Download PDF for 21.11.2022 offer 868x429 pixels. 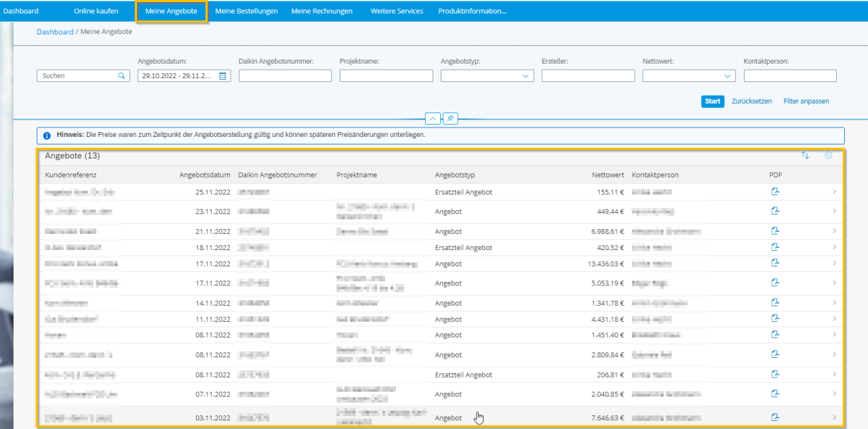[x=775, y=231]
